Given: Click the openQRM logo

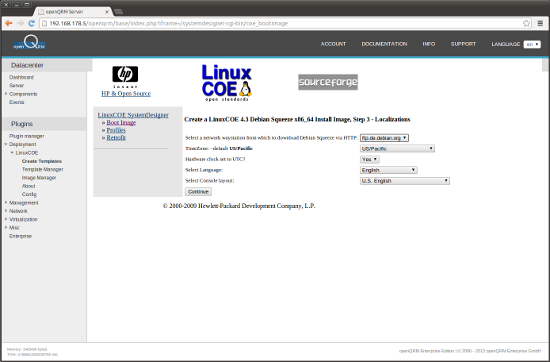Looking at the screenshot, I should coord(29,42).
